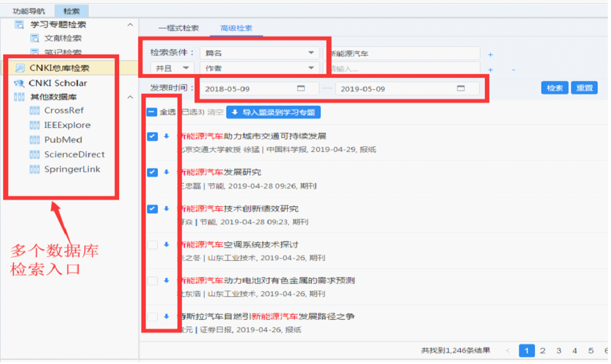
Task: Open the 并且 logic operator dropdown
Action: 172,68
